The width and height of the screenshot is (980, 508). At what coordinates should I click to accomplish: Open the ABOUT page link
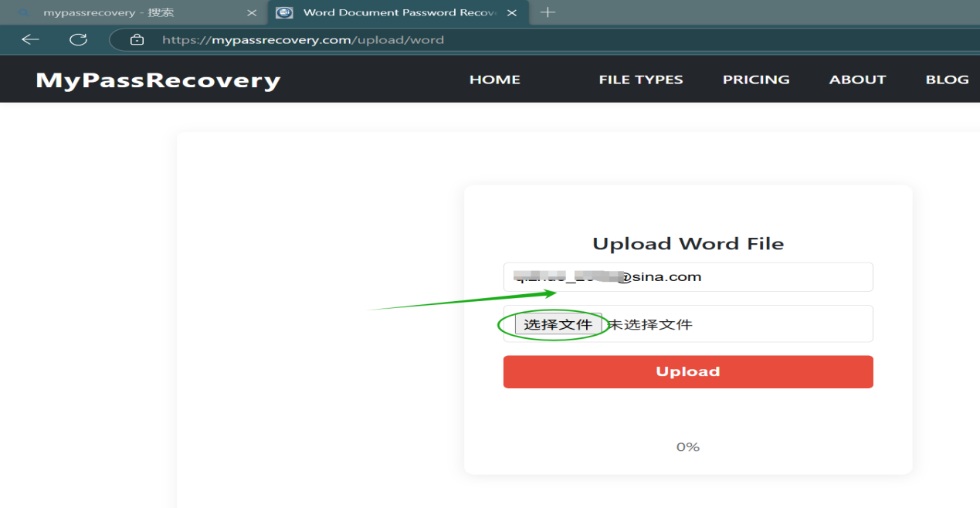click(x=857, y=80)
